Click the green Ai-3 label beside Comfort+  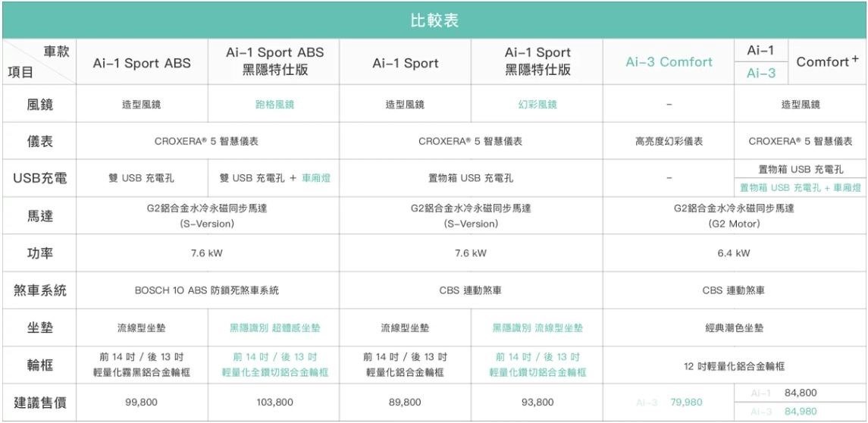[760, 74]
